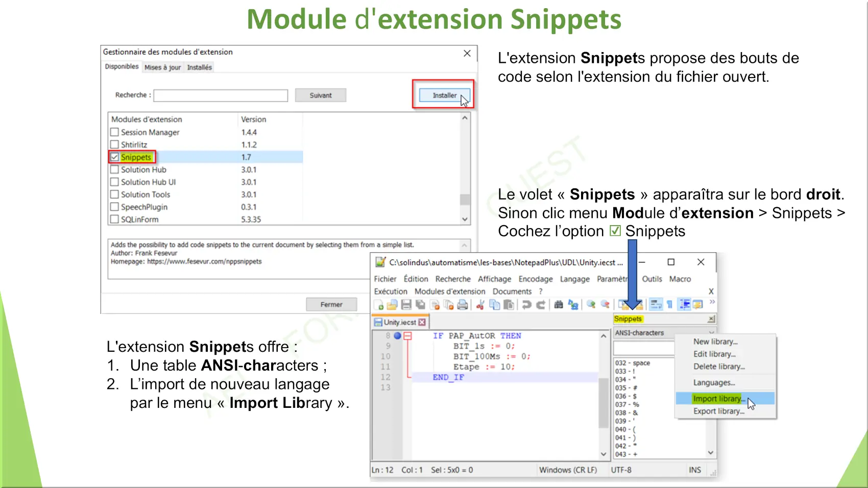Screen dimensions: 868x488
Task: Check the Solution Tools checkbox
Action: (x=114, y=194)
